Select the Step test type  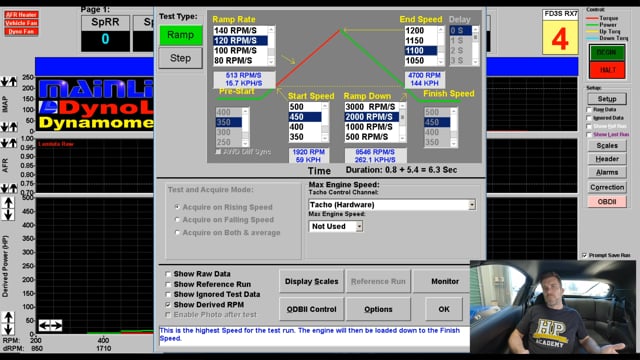click(180, 58)
